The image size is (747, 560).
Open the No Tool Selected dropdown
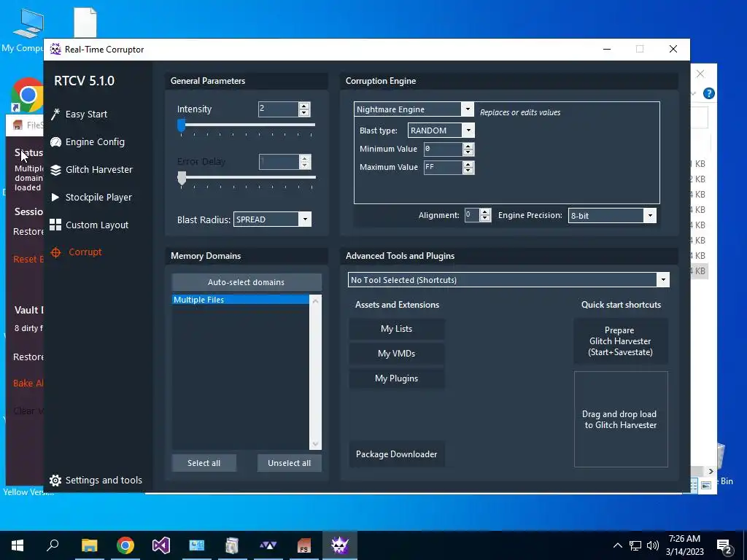662,280
